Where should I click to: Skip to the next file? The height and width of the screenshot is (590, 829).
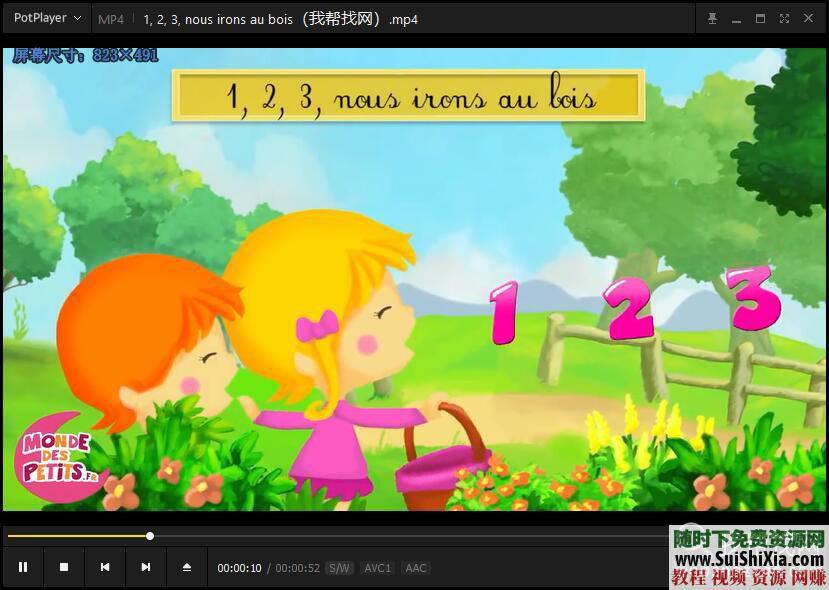pyautogui.click(x=146, y=566)
